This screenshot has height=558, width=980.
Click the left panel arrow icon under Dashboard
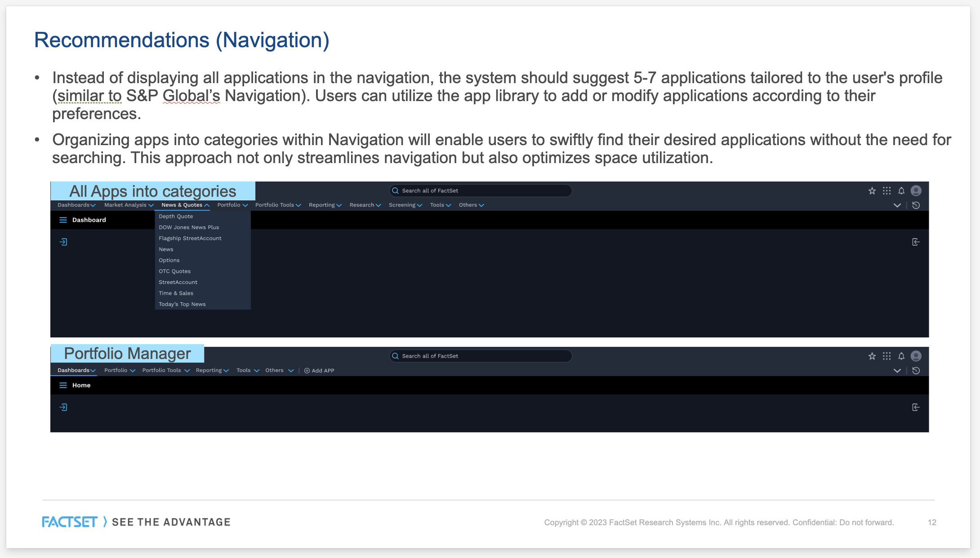pyautogui.click(x=63, y=242)
